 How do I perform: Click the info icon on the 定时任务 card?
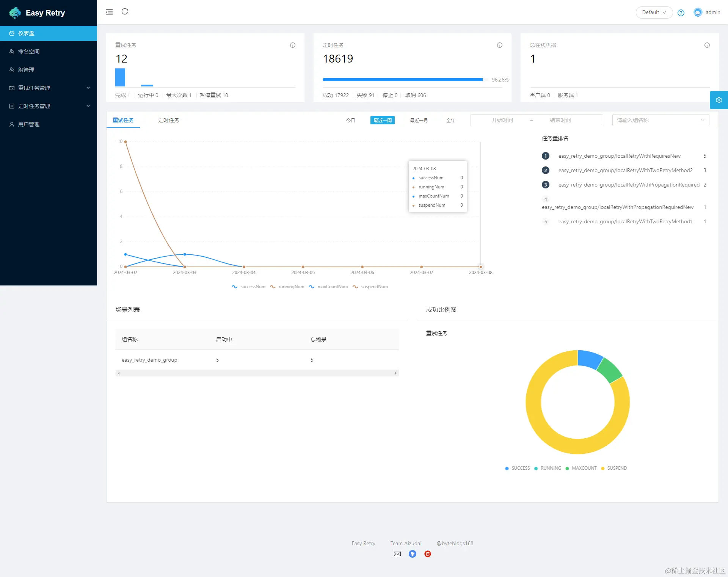click(x=500, y=45)
